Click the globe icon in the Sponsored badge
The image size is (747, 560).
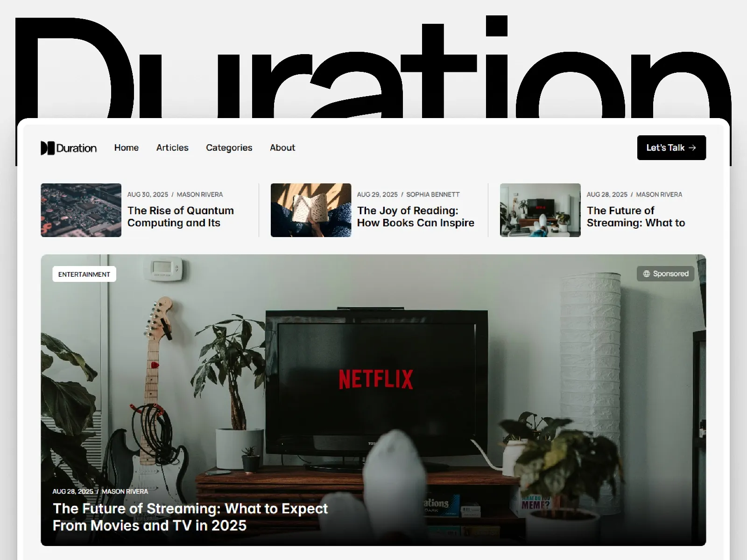pos(647,274)
